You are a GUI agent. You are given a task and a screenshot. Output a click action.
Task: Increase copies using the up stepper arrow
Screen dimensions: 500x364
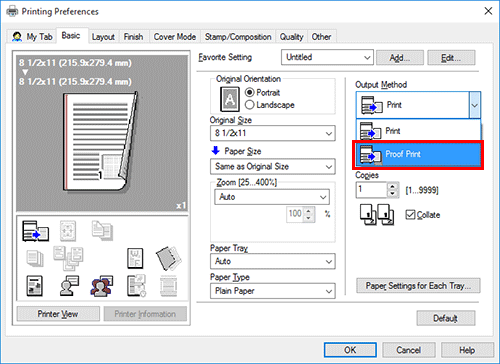point(393,187)
